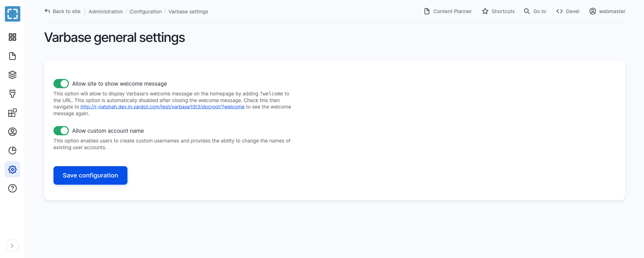644x258 pixels.
Task: Turn off Allow custom account name
Action: pyautogui.click(x=61, y=131)
